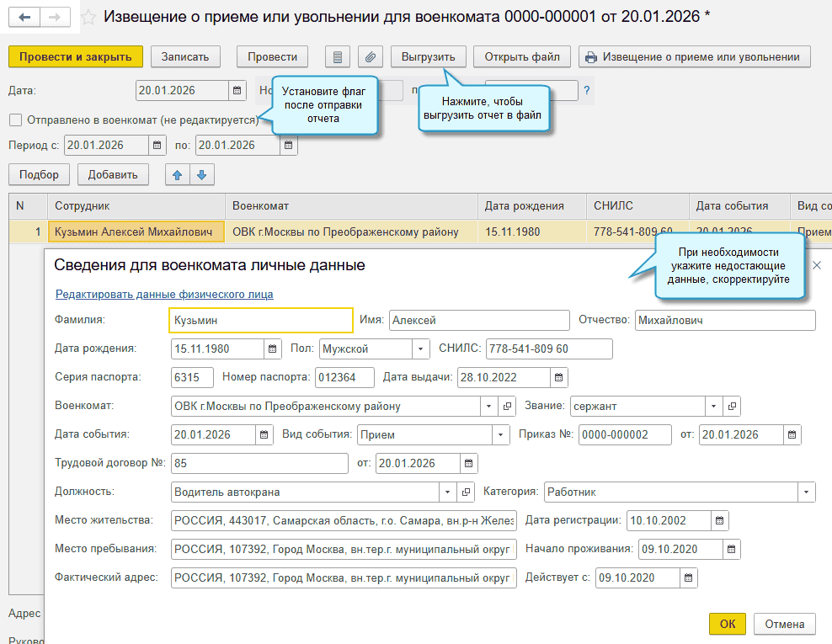This screenshot has height=644, width=832.
Task: Expand the Категория dropdown
Action: [x=807, y=492]
